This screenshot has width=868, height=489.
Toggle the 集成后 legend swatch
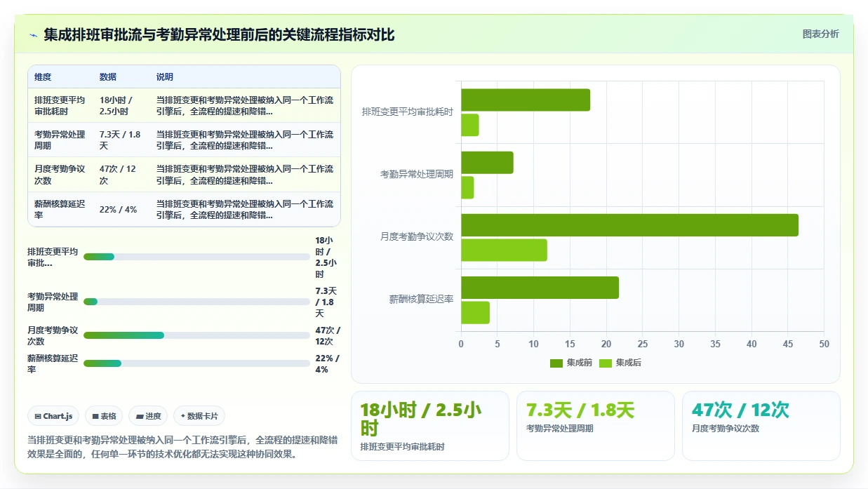tap(606, 363)
